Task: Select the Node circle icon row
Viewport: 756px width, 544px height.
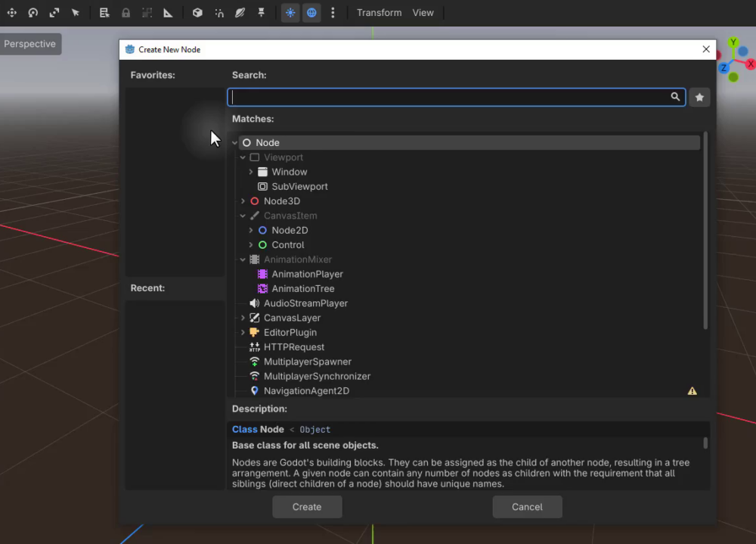Action: 469,142
